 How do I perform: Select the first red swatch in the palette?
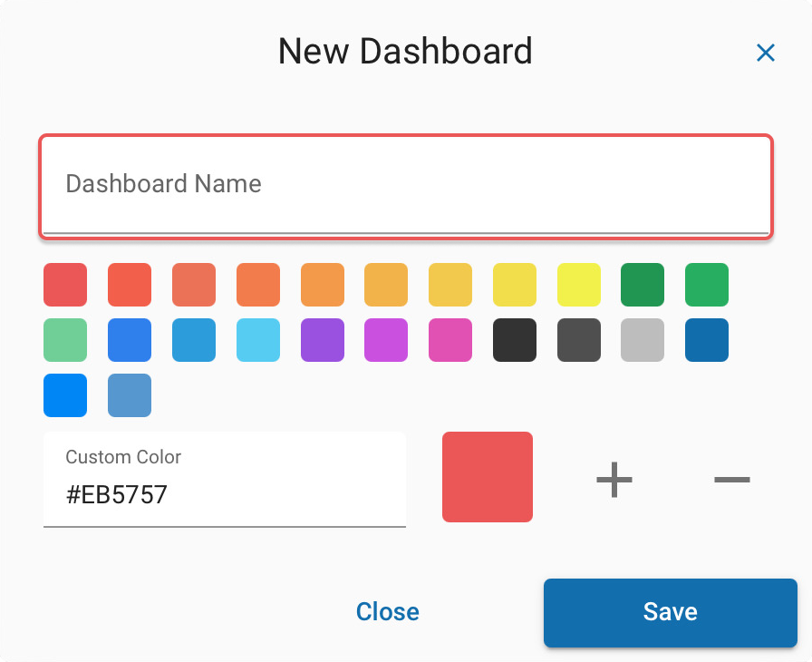tap(65, 285)
